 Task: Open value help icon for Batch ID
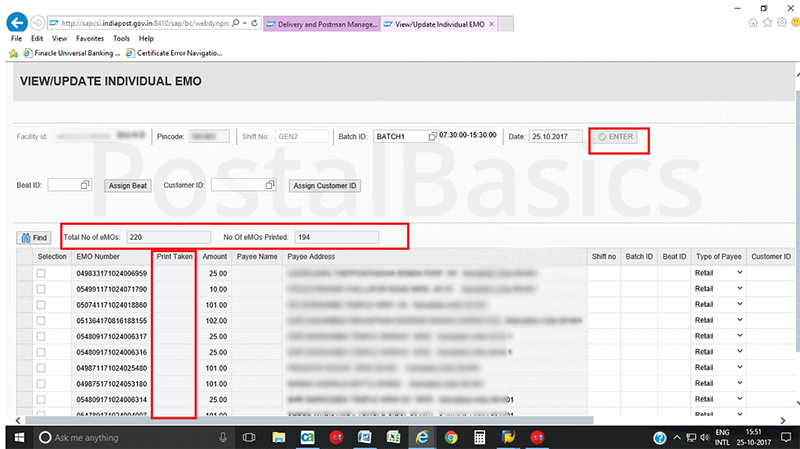pos(432,136)
